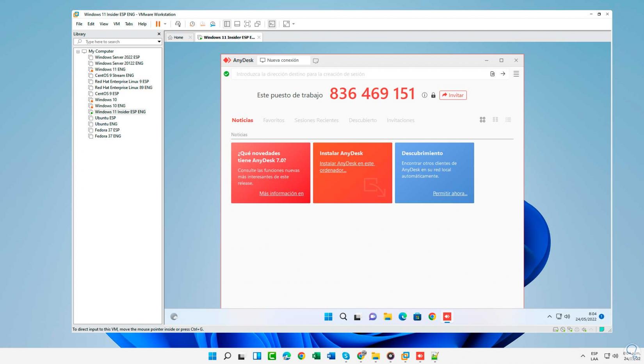Open the File menu in VMware
644x364 pixels.
[x=79, y=24]
